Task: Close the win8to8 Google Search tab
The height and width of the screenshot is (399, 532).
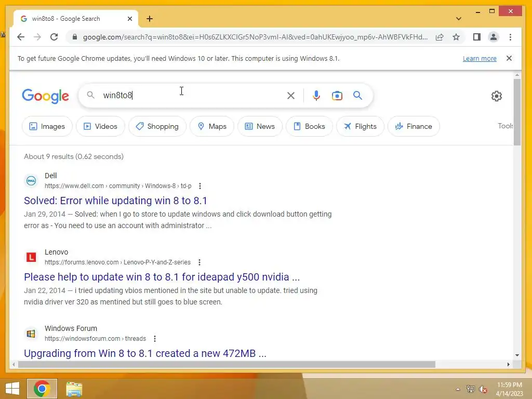Action: (x=129, y=19)
